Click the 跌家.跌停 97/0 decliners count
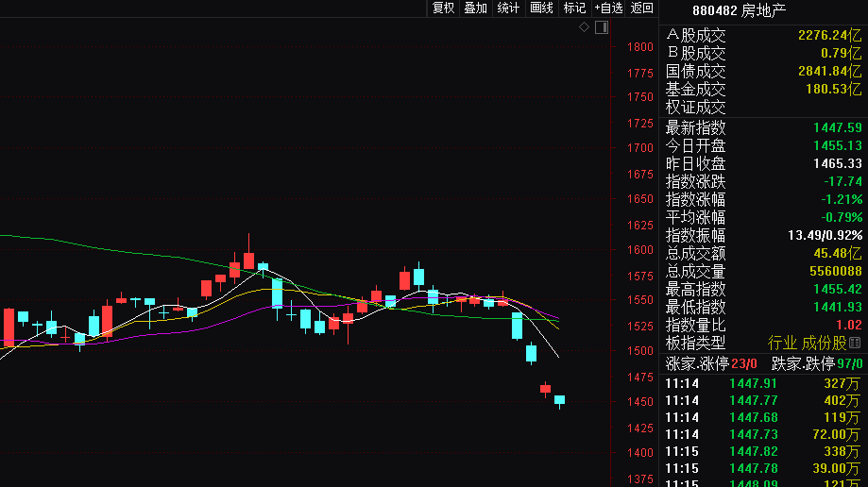Screen dimensions: 868x487 pos(818,363)
